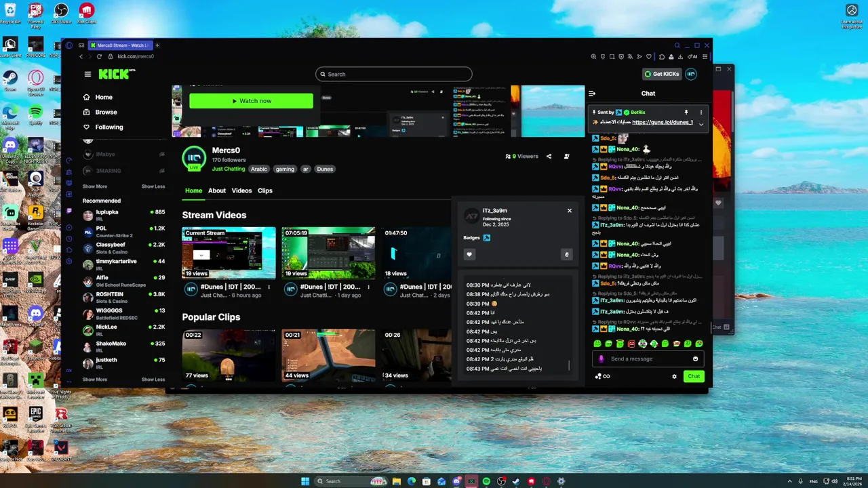Open Classybeef in Recommended channels

pos(124,248)
